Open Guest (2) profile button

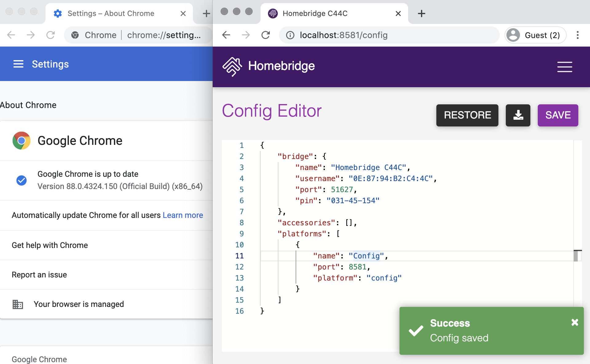tap(535, 35)
